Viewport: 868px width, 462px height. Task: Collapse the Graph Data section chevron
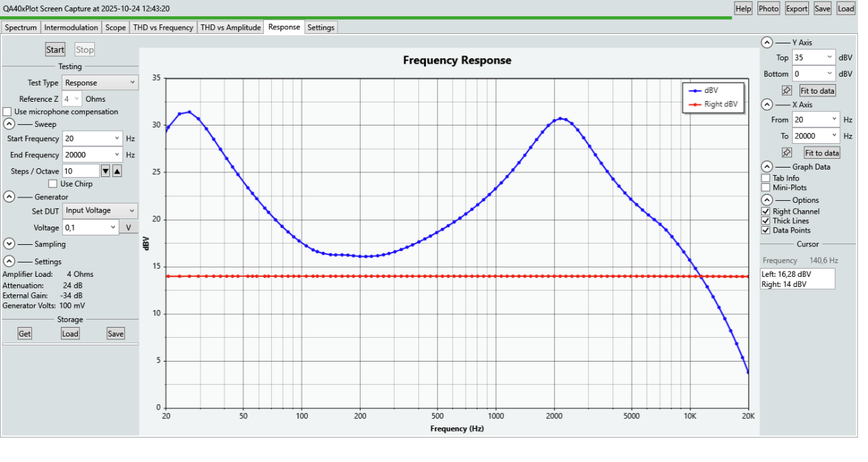pyautogui.click(x=766, y=167)
